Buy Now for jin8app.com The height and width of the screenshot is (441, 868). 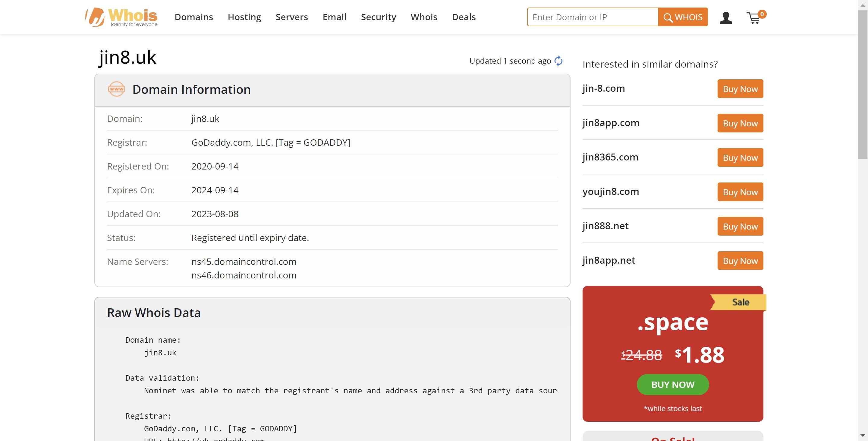click(740, 123)
